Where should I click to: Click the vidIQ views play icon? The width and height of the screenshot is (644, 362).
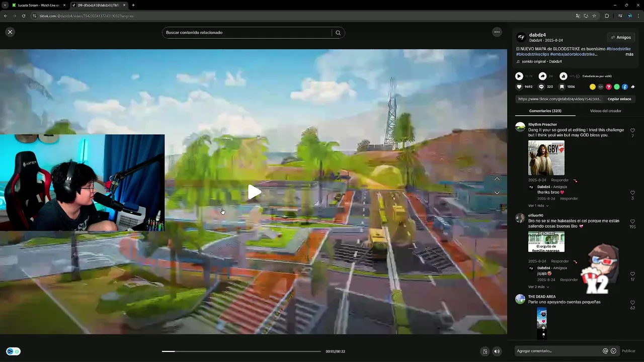pyautogui.click(x=519, y=76)
